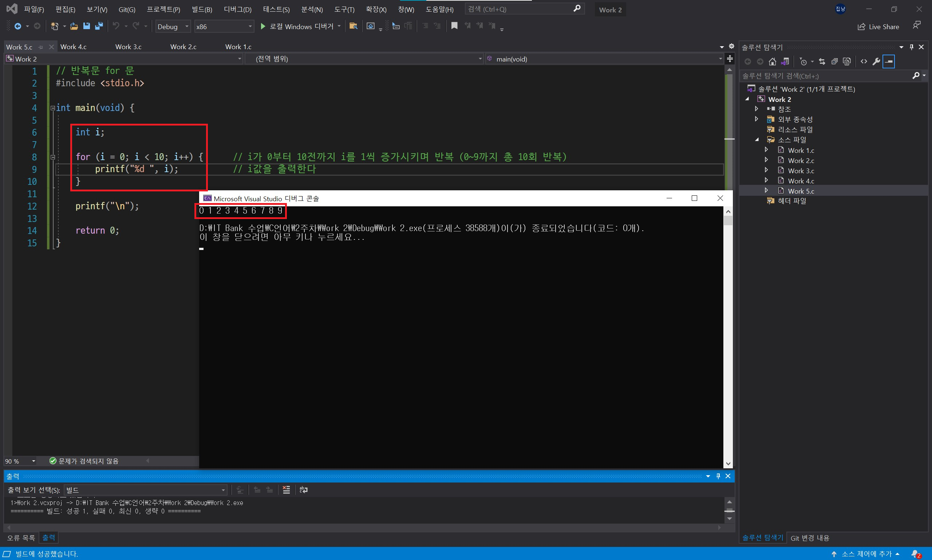
Task: Click Collapse All icon in Solution Explorer
Action: coord(834,61)
